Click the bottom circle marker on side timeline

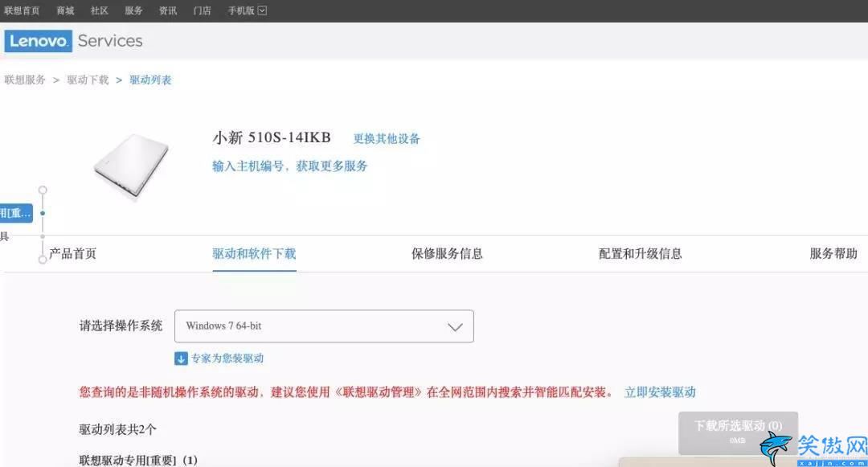43,260
